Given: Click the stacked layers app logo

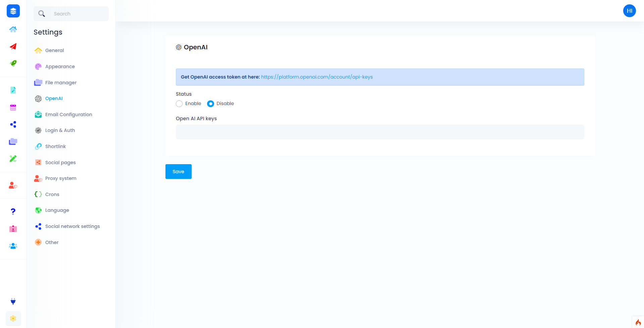Looking at the screenshot, I should (13, 11).
